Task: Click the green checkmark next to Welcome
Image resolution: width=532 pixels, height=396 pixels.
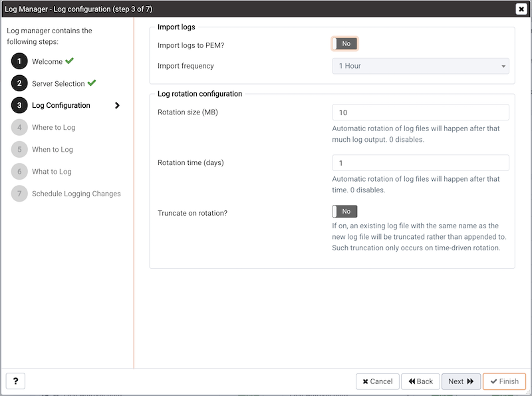Action: [x=70, y=61]
